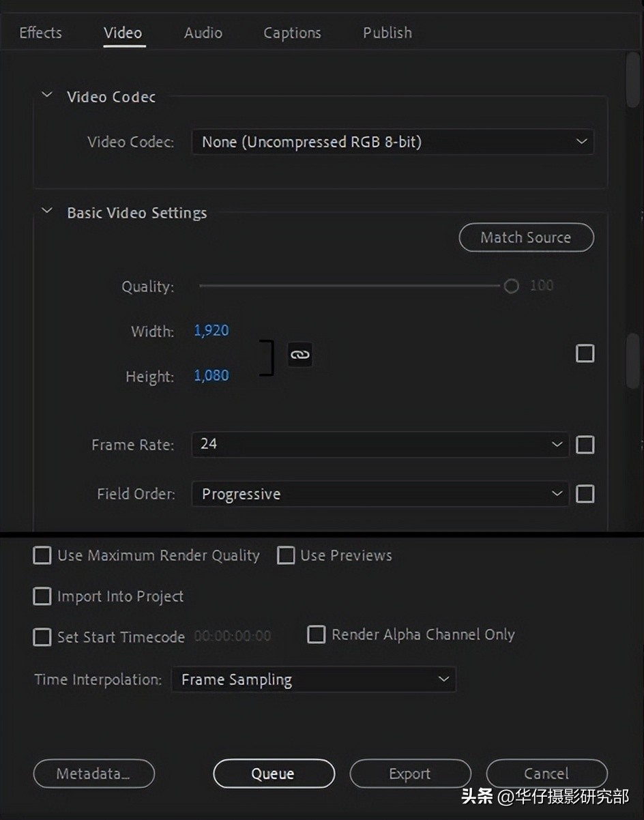Toggle the match-source checkbox beside Frame Rate
The width and height of the screenshot is (644, 820).
pos(585,445)
